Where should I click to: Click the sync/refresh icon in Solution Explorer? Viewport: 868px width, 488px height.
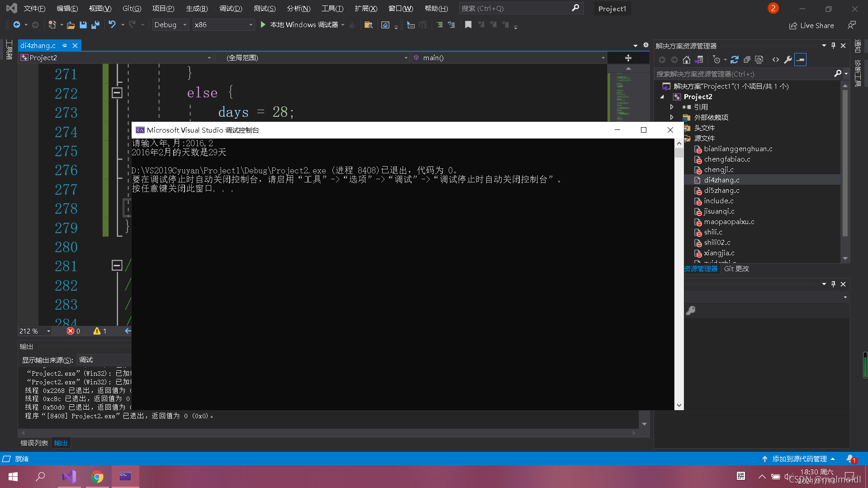[x=735, y=60]
